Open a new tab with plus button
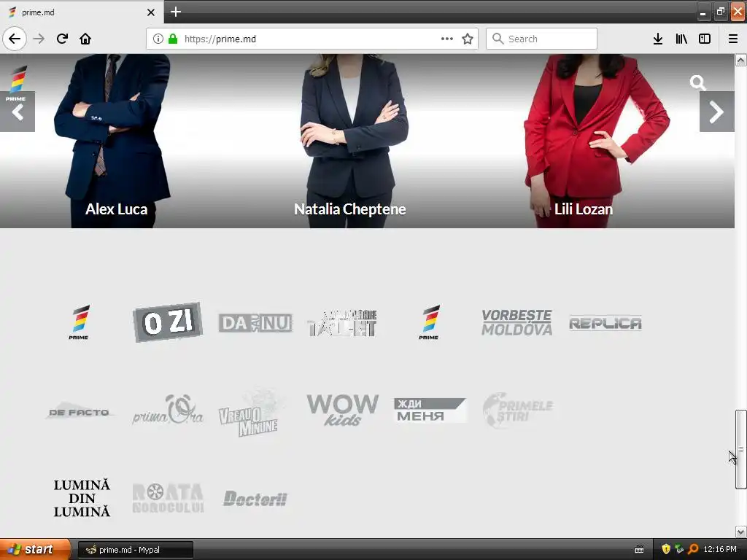This screenshot has height=560, width=747. [176, 12]
